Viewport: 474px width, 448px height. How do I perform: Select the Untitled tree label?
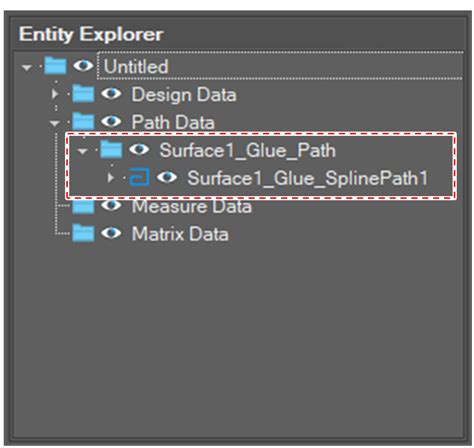coord(136,66)
